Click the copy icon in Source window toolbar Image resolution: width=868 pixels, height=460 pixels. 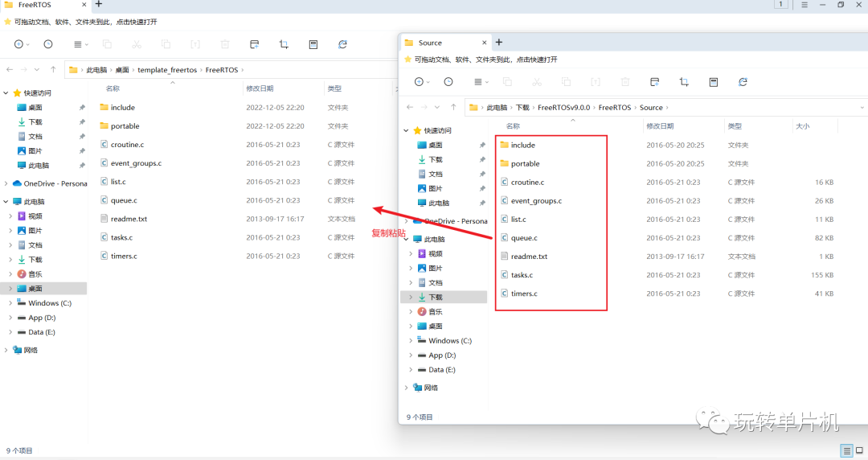pos(508,82)
